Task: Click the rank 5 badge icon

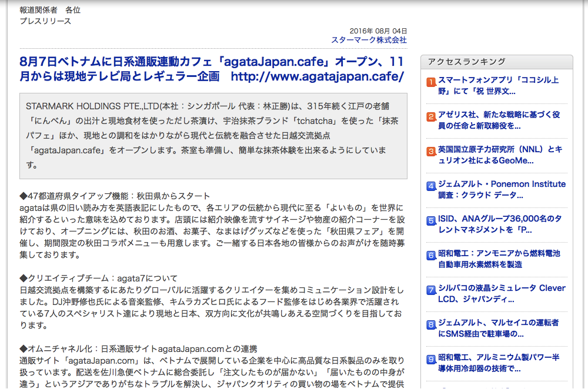Action: point(431,220)
